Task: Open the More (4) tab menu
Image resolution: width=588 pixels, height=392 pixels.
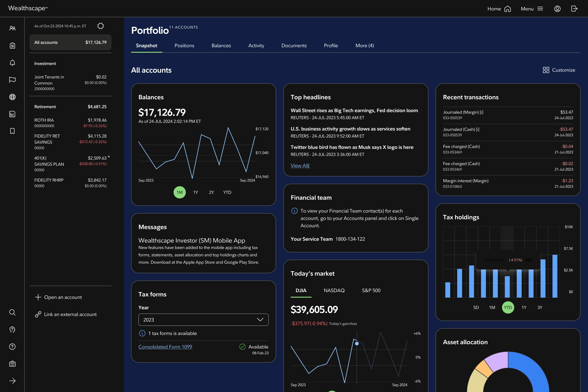Action: [364, 46]
